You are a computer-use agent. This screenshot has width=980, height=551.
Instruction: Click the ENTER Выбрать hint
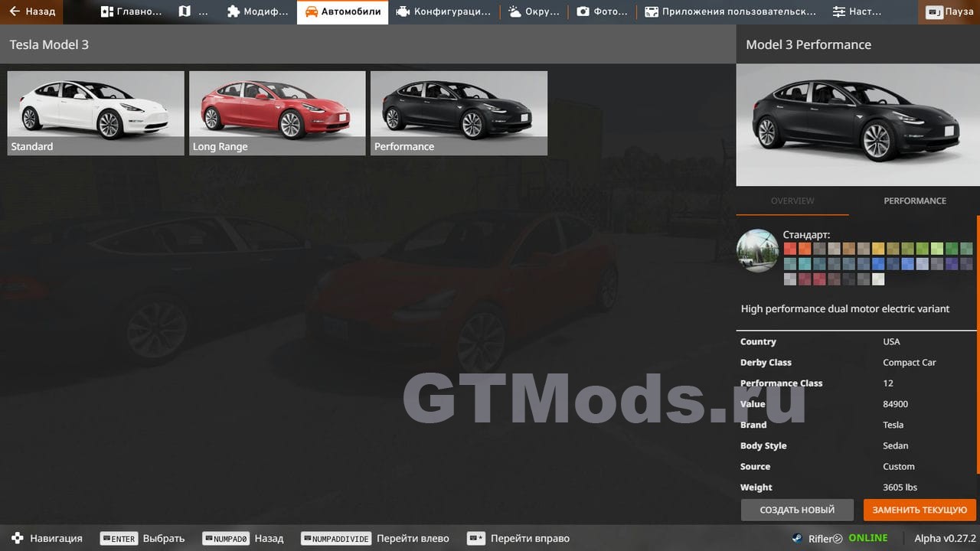click(x=142, y=538)
